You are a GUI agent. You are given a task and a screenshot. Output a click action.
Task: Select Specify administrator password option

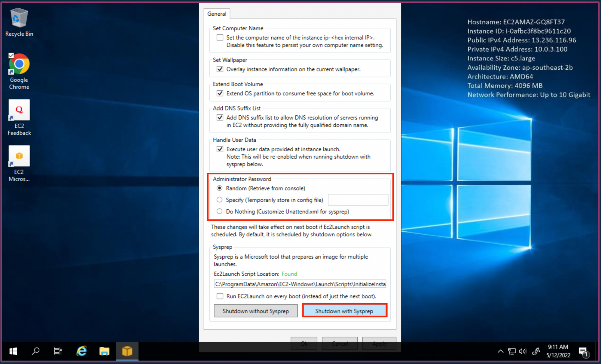point(220,200)
